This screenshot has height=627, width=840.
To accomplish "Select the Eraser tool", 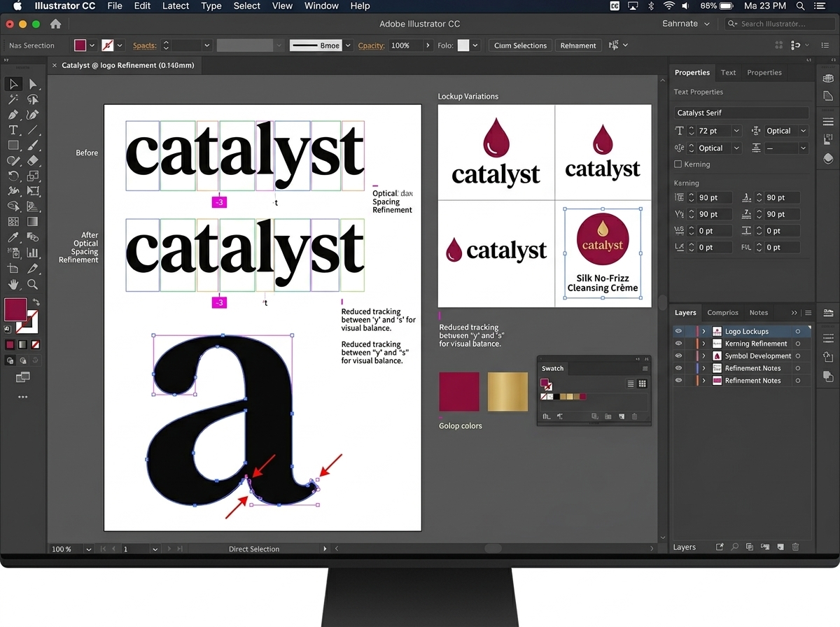I will pyautogui.click(x=32, y=160).
